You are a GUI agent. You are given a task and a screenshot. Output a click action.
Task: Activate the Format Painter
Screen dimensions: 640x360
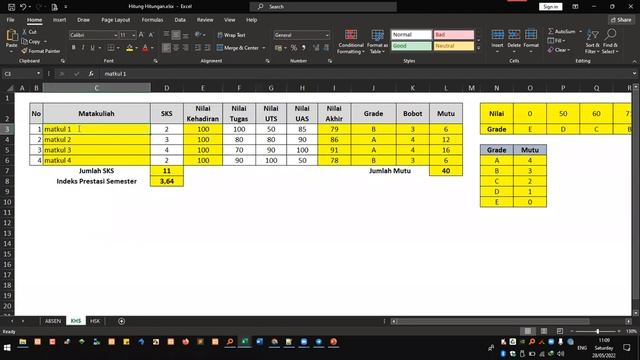point(41,51)
